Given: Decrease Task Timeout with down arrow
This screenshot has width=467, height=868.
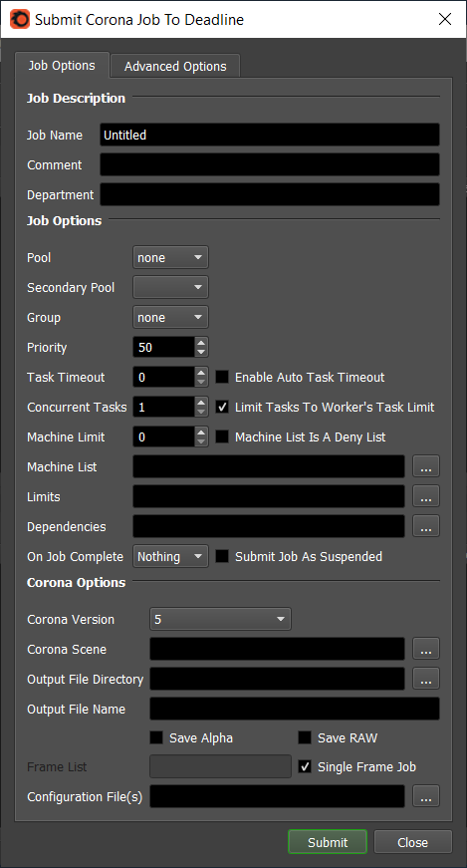Looking at the screenshot, I should tap(201, 383).
